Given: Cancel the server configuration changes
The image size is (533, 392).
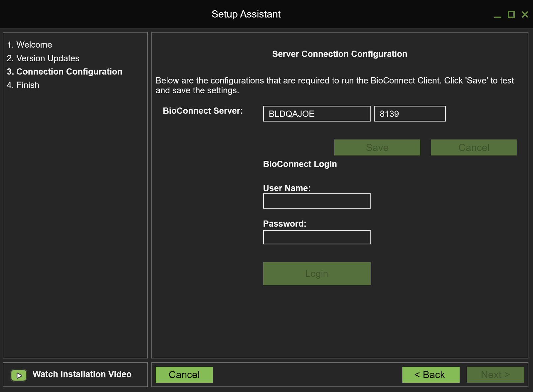Looking at the screenshot, I should [474, 147].
